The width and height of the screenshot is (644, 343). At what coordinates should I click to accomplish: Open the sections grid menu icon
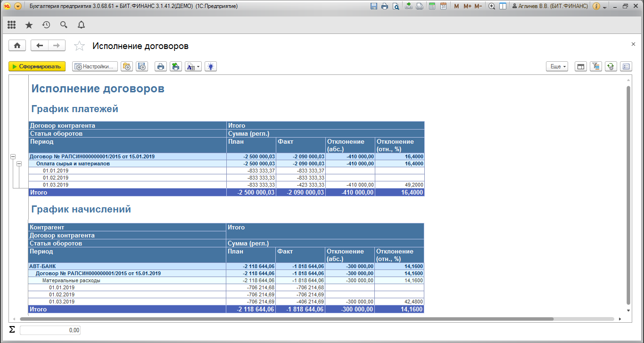click(x=12, y=25)
